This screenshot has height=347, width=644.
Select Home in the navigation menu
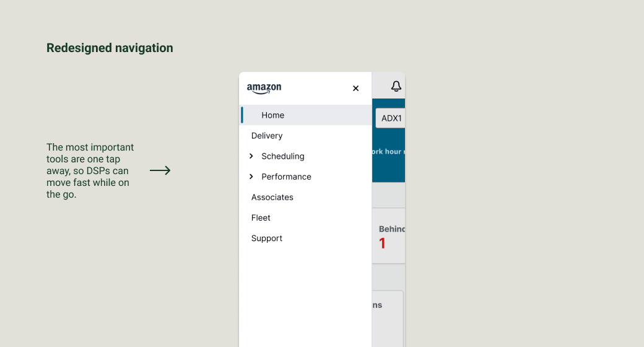coord(272,115)
